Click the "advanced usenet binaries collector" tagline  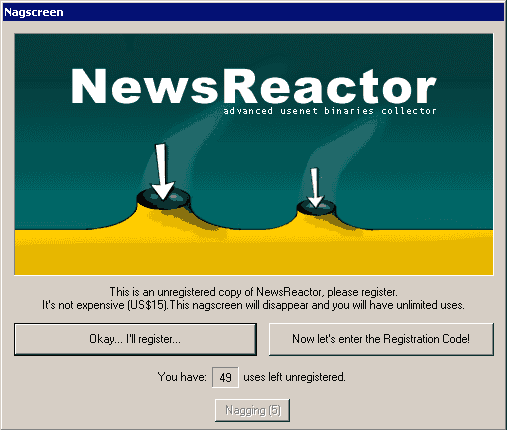tap(330, 111)
